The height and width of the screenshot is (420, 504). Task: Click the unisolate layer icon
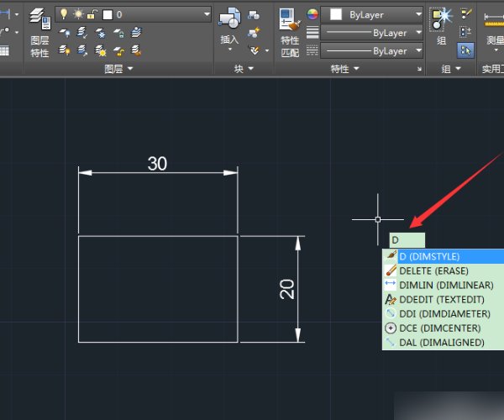click(x=82, y=50)
